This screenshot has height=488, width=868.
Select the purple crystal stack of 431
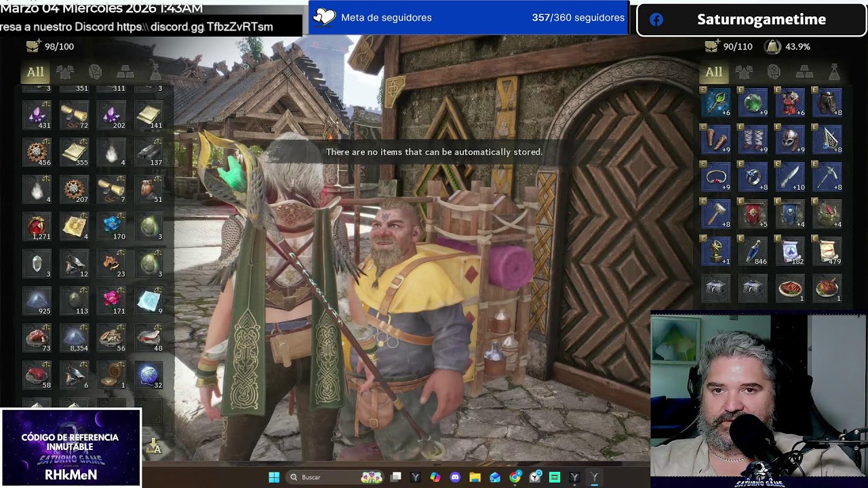[37, 115]
